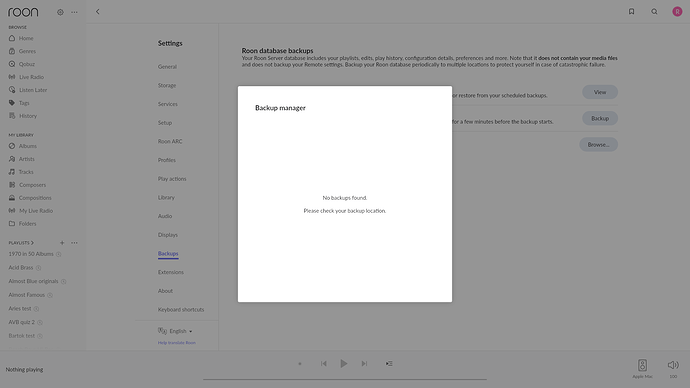
Task: Select the Apple Mac audio zone icon
Action: (x=642, y=365)
